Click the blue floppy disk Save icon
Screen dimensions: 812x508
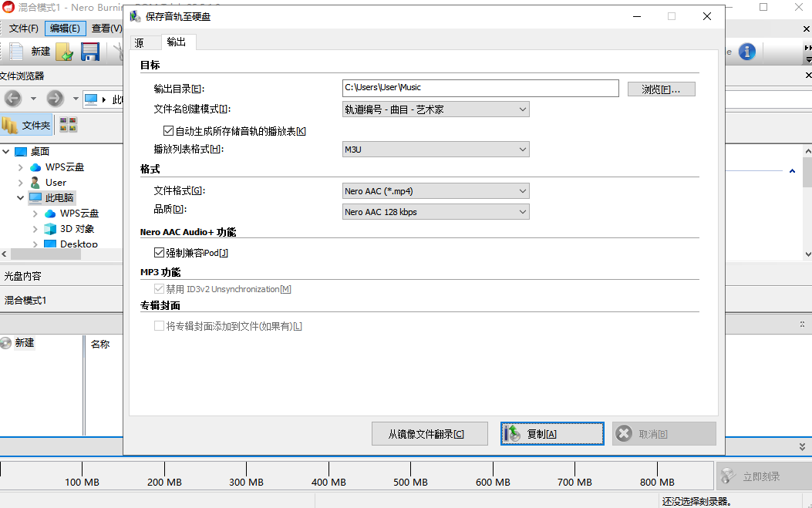90,52
